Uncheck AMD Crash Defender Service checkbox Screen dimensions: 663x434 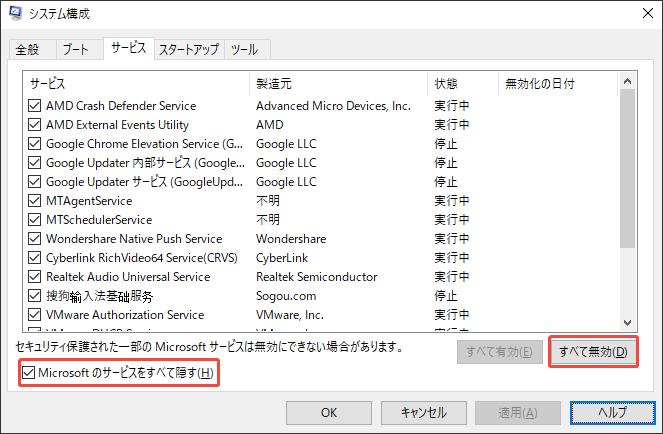click(34, 106)
